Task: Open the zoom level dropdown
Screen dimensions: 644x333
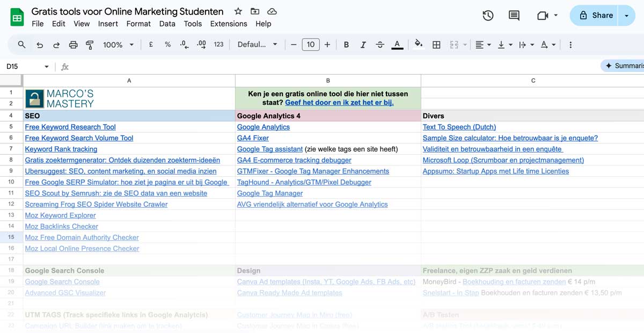Action: coord(114,45)
